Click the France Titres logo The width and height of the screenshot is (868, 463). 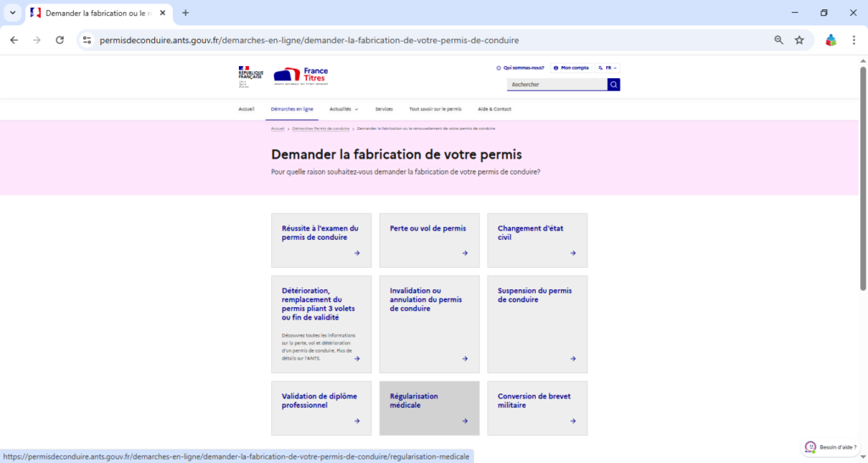301,75
